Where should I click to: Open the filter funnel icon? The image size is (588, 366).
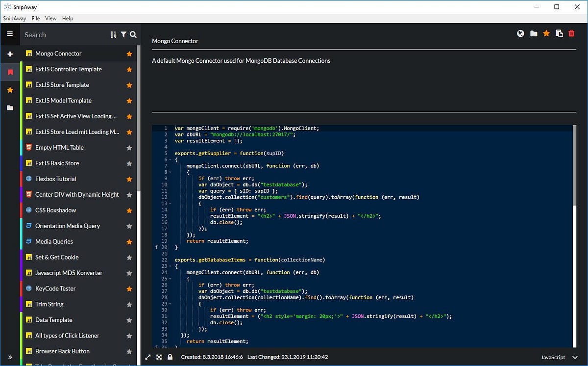(x=123, y=35)
